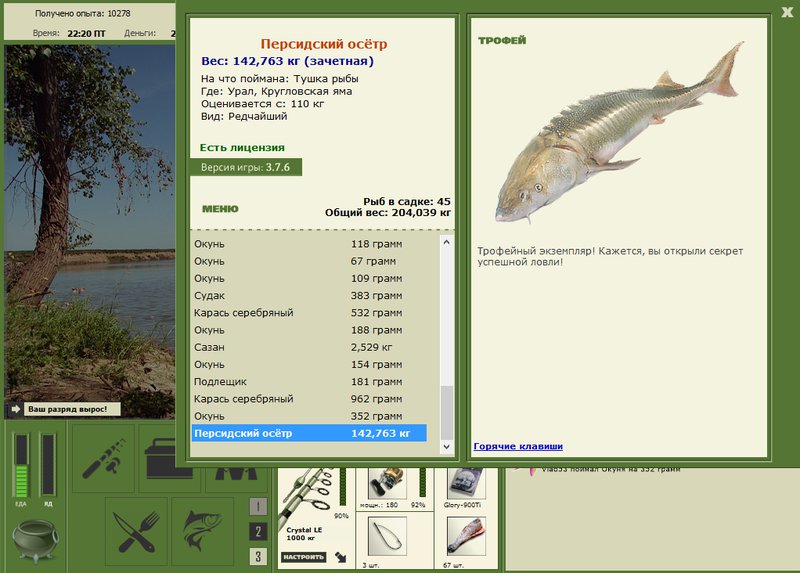Select the 'Окунь 154 грамм' row
The image size is (800, 573).
(309, 364)
